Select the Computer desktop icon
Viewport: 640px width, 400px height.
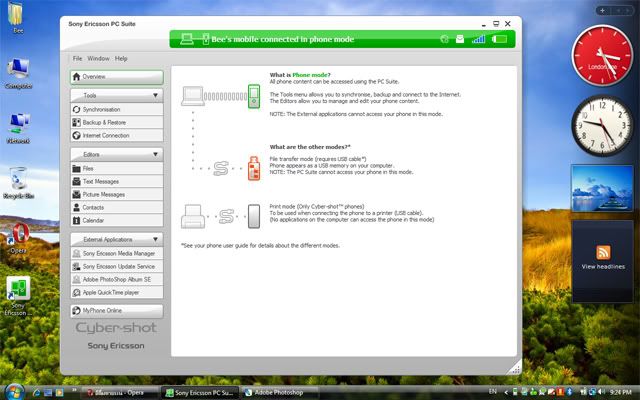(x=18, y=73)
